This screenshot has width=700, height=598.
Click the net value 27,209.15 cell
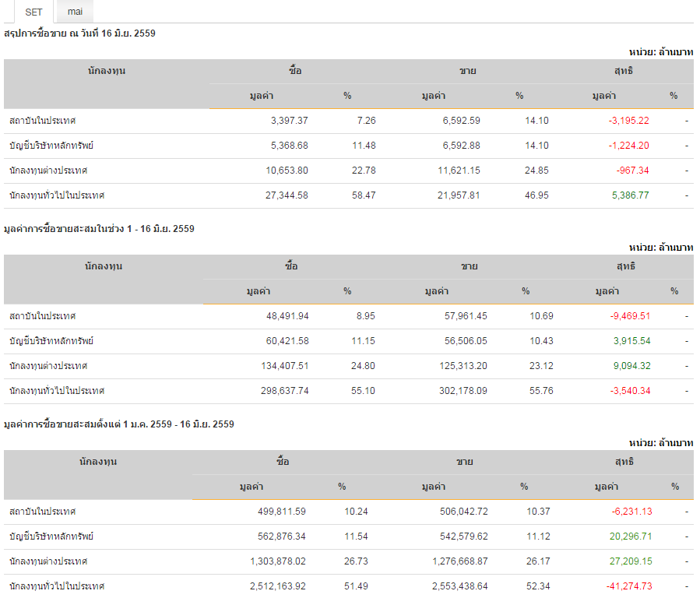point(631,561)
